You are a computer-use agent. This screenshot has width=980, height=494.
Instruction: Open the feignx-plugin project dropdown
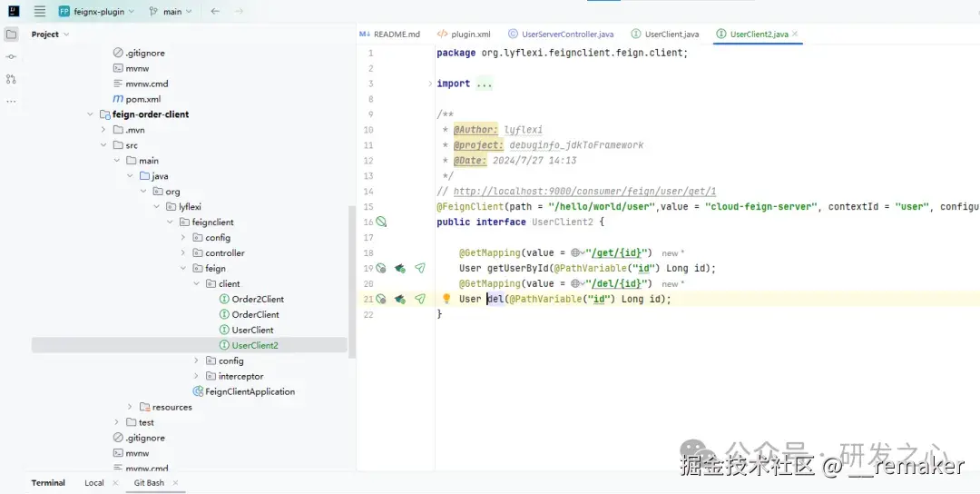pyautogui.click(x=96, y=11)
